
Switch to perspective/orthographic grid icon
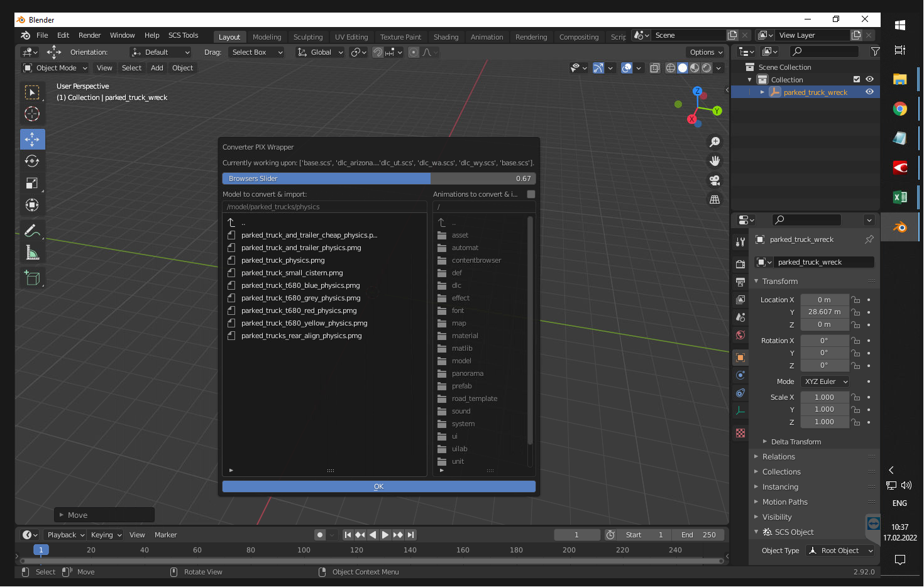coord(715,199)
